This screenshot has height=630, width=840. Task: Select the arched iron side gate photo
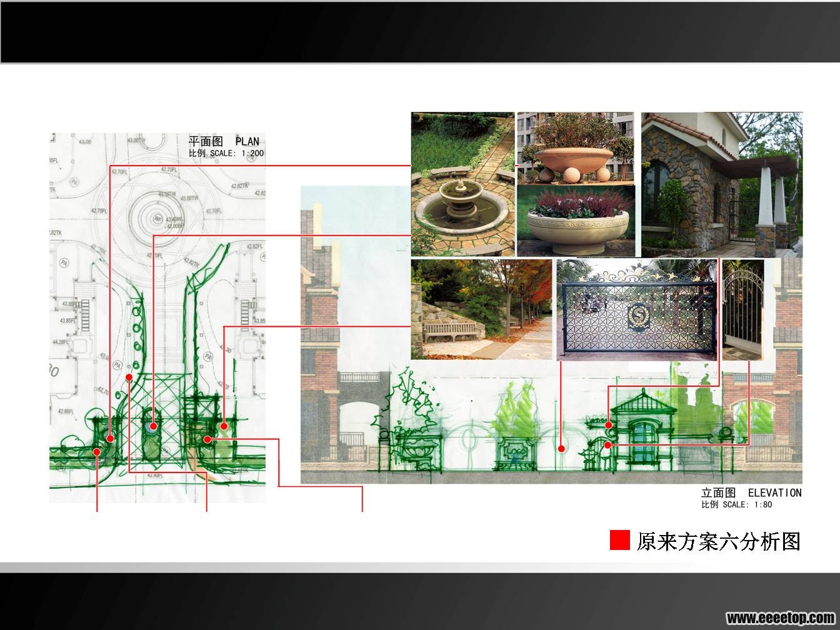coord(743,310)
